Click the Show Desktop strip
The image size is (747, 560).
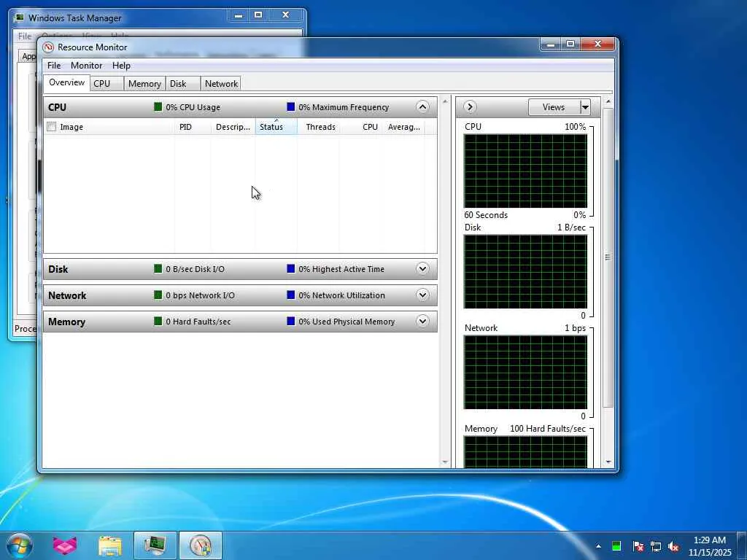(742, 545)
